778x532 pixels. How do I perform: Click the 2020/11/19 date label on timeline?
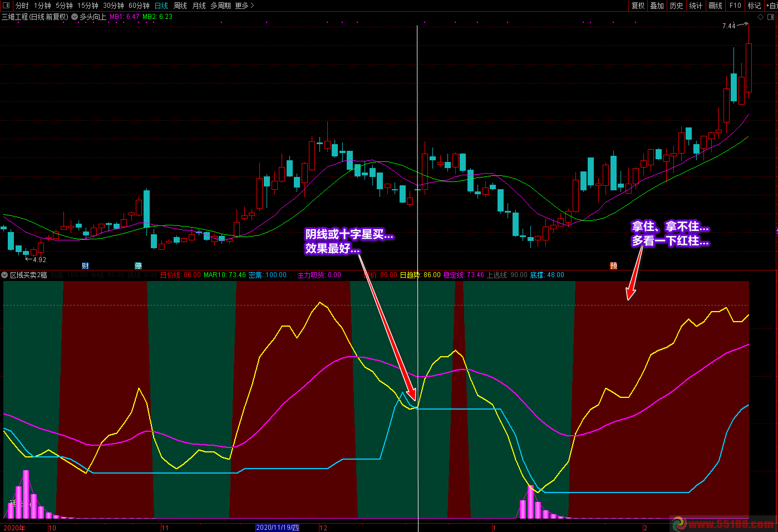pos(277,528)
